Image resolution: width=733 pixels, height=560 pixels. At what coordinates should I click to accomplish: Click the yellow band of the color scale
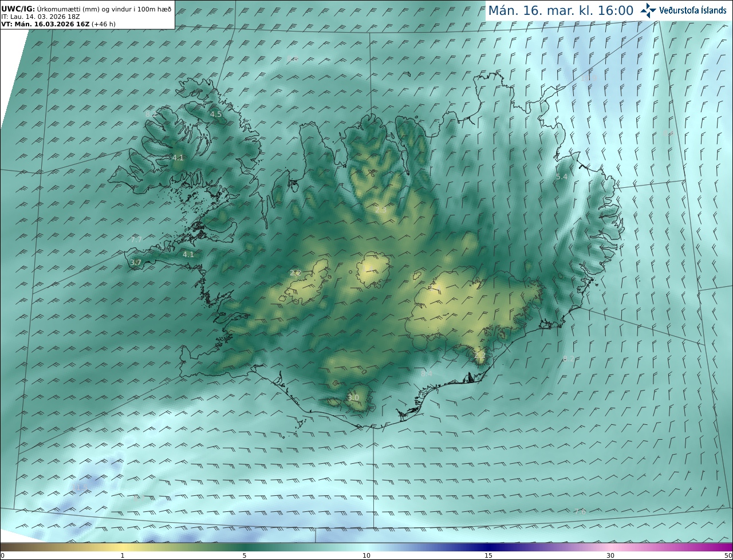[123, 547]
